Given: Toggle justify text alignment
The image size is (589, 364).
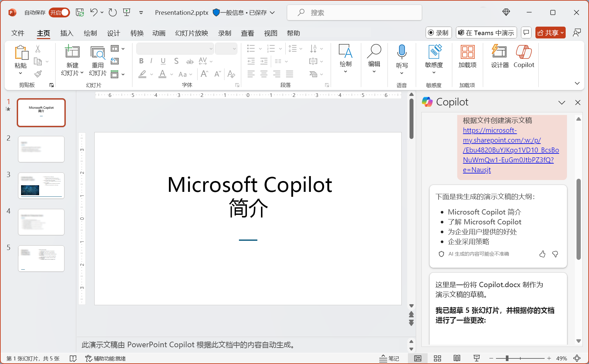Looking at the screenshot, I should click(x=290, y=74).
